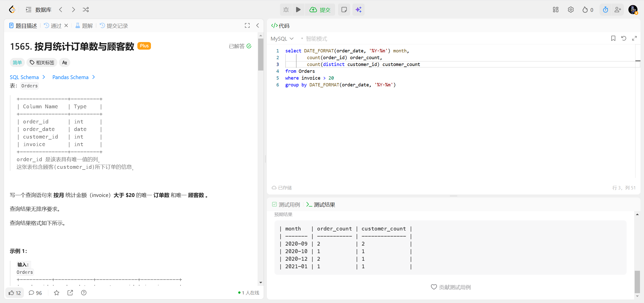Image resolution: width=644 pixels, height=303 pixels.
Task: Reset the code with the undo icon
Action: [624, 38]
